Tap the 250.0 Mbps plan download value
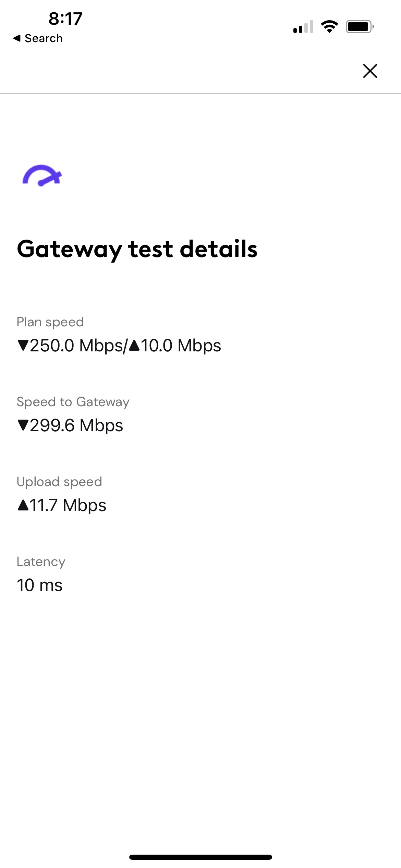 click(76, 345)
